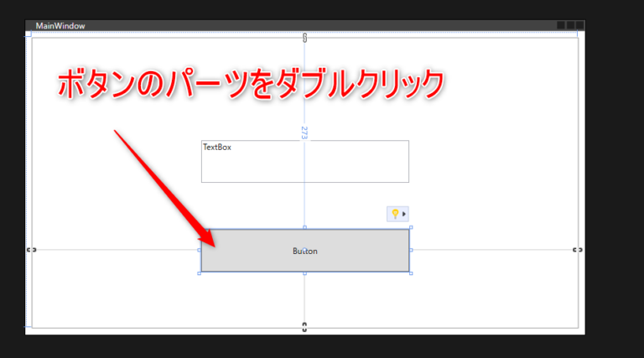Toggle the right margin anchor icon

(x=577, y=250)
